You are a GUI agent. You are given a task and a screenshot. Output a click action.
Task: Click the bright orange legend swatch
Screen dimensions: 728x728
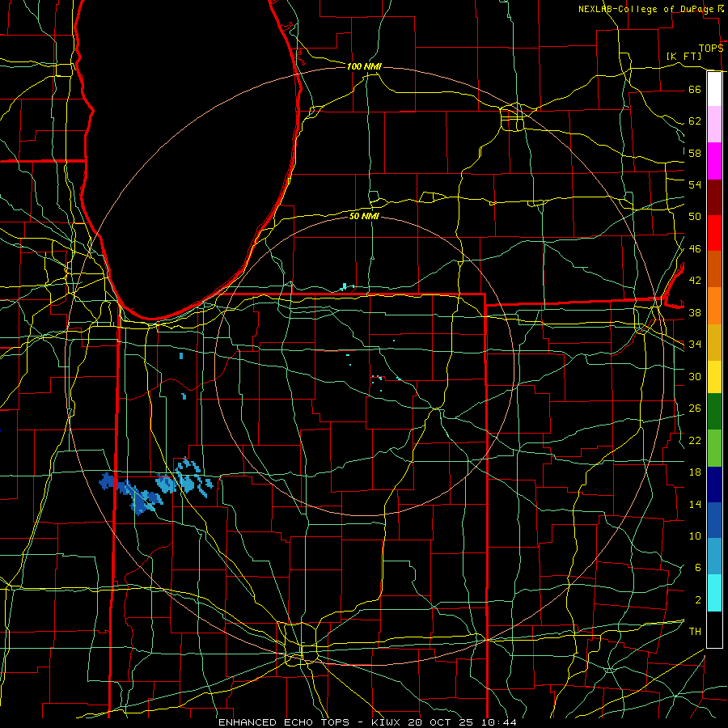714,306
